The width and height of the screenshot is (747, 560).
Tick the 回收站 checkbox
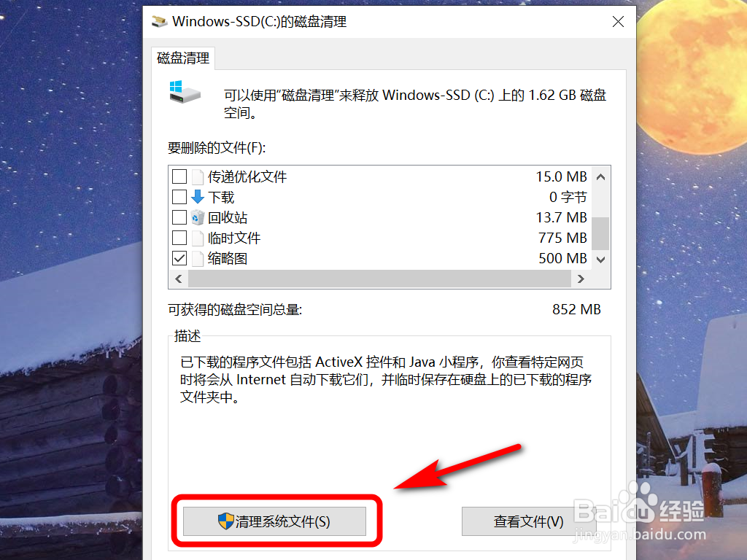click(179, 217)
